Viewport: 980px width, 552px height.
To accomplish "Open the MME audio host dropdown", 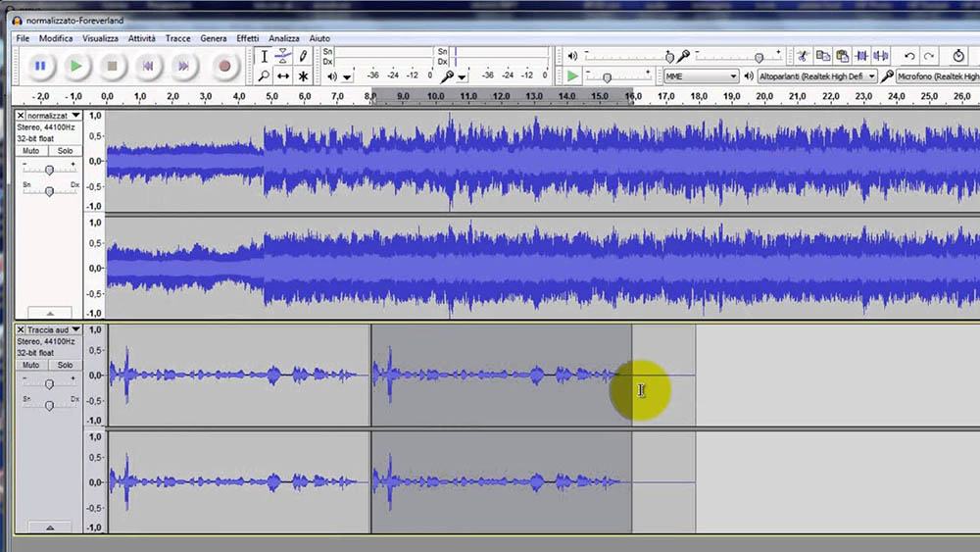I will click(x=701, y=75).
